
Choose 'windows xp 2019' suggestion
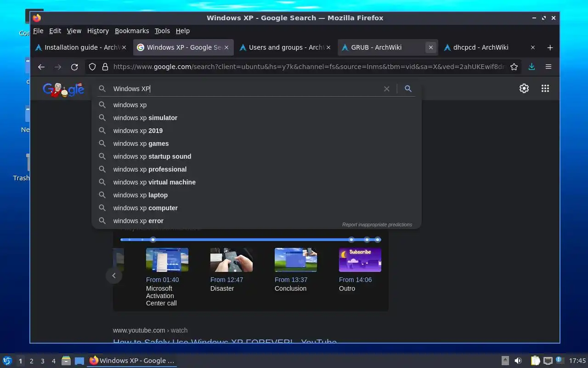click(256, 131)
